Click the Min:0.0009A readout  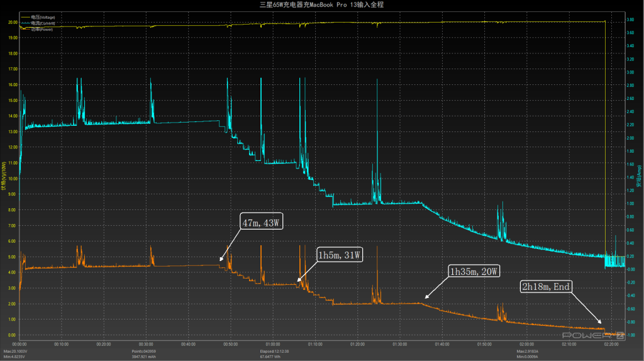(x=528, y=357)
